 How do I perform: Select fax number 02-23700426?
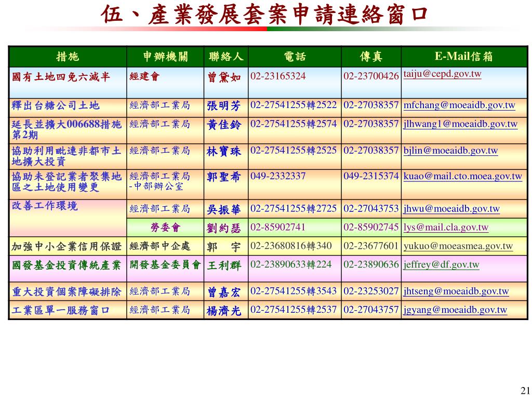[x=371, y=76]
